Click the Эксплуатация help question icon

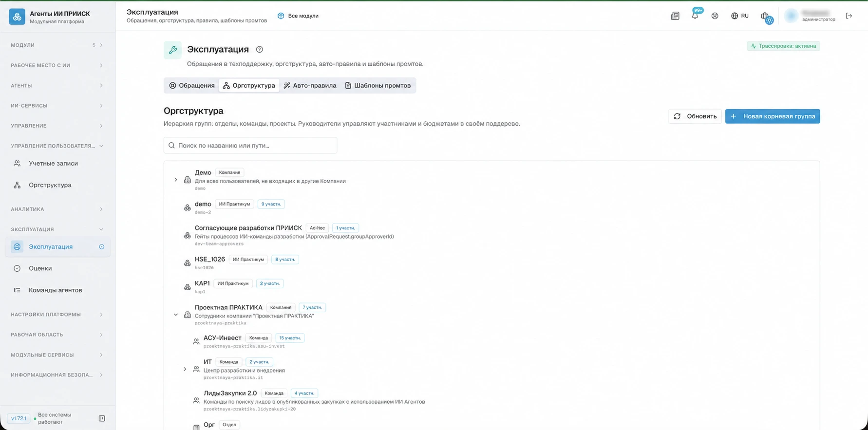260,49
